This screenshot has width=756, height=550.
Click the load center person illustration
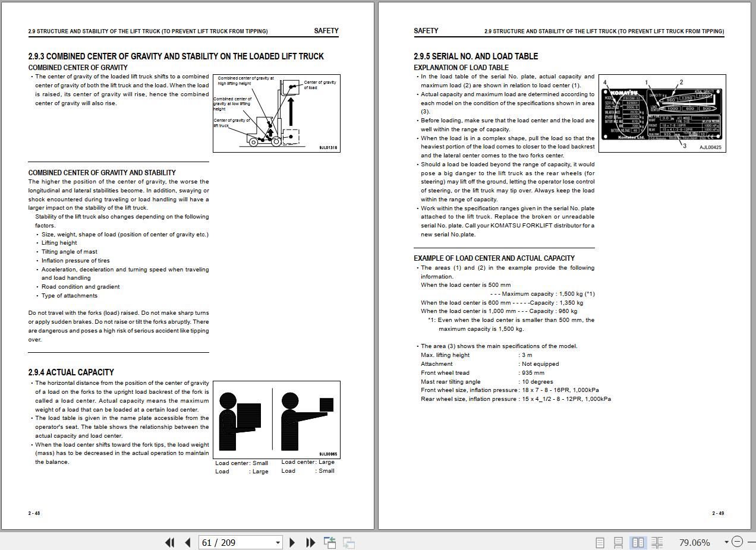tap(276, 419)
